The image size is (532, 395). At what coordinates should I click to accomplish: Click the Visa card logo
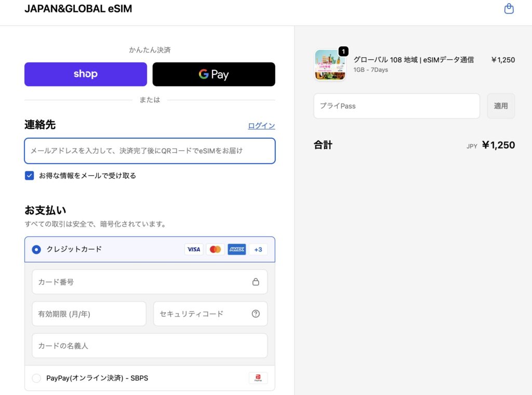(x=194, y=249)
